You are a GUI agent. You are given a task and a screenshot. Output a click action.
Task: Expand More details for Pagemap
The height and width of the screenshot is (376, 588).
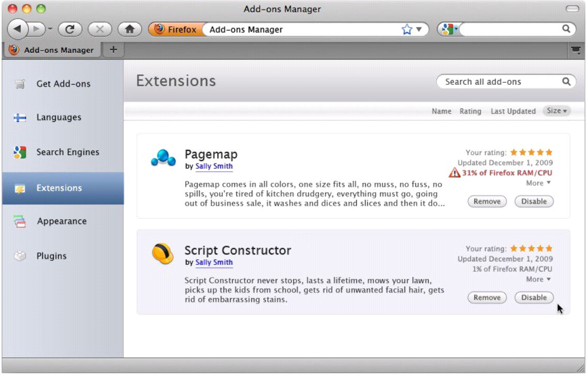click(x=538, y=183)
